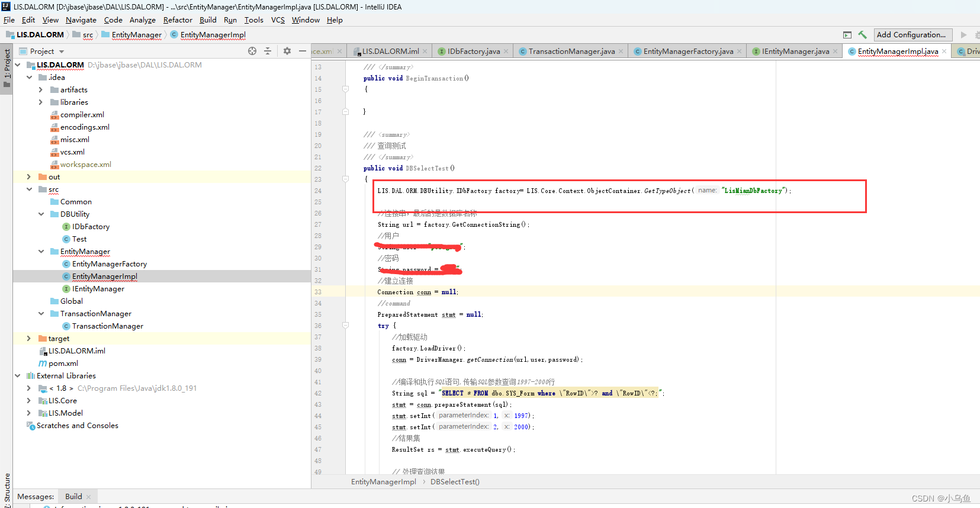Place cursor on PreparedStatement stmt line
The height and width of the screenshot is (508, 980).
click(x=430, y=315)
